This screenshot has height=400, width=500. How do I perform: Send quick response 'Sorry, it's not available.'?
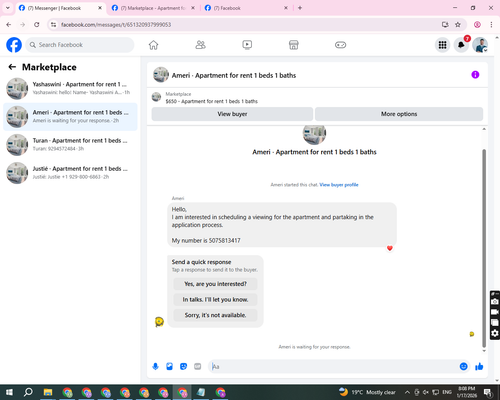tap(215, 315)
